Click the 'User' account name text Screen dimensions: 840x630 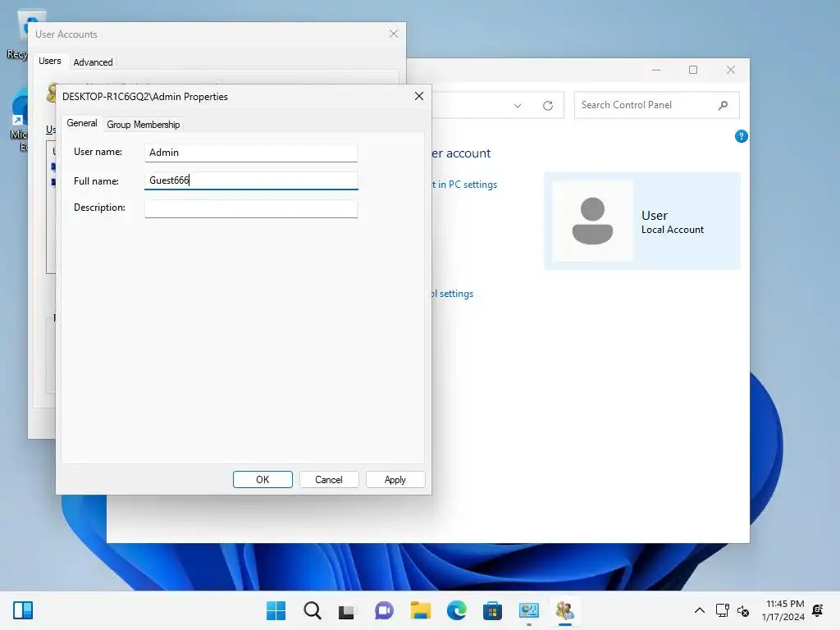point(654,216)
